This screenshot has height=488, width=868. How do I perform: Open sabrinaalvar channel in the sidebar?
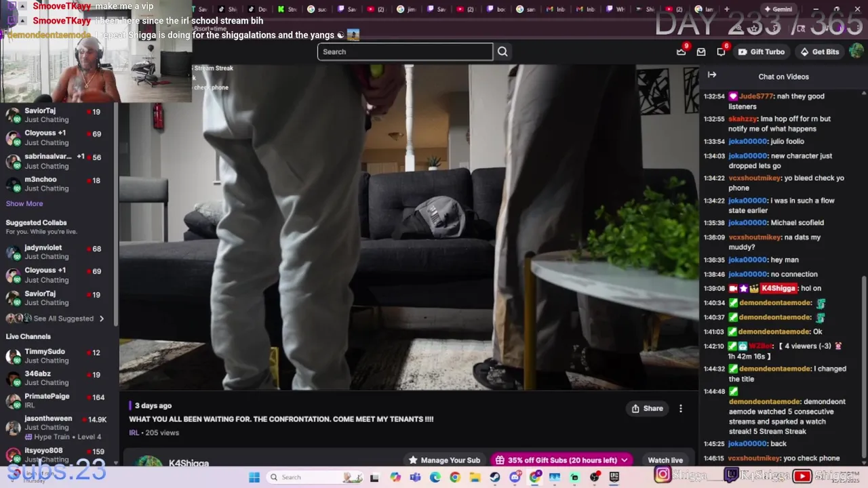tap(58, 161)
